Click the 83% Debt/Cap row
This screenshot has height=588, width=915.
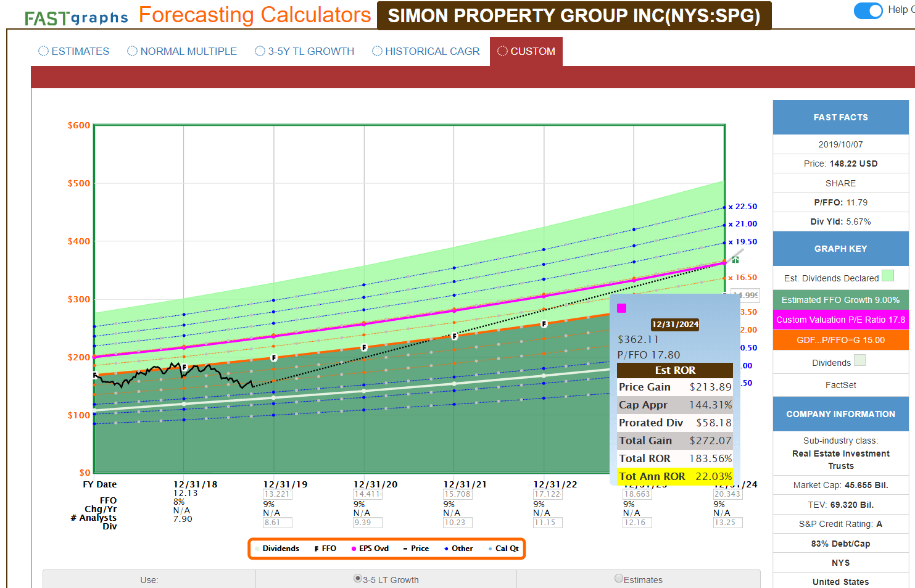coord(840,544)
